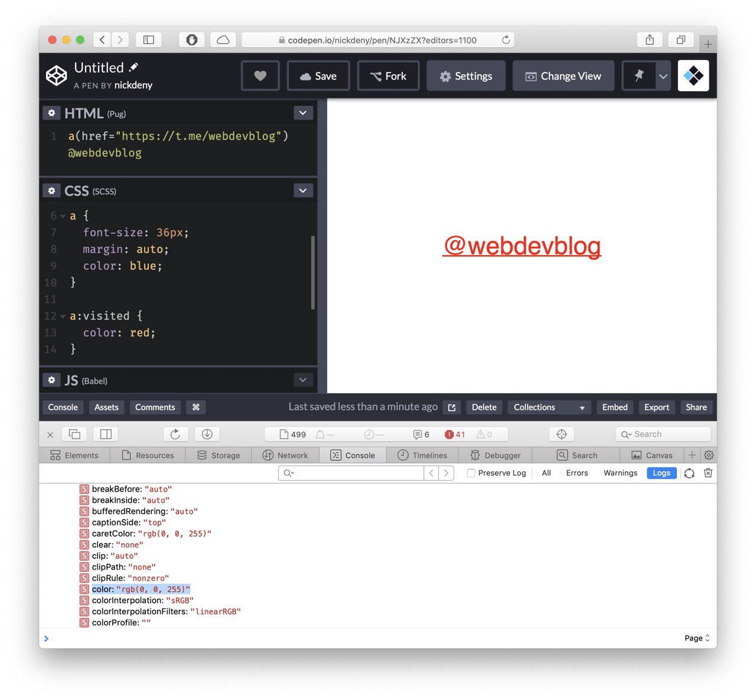This screenshot has width=756, height=700.
Task: Switch to the Timelines tab
Action: tap(422, 455)
